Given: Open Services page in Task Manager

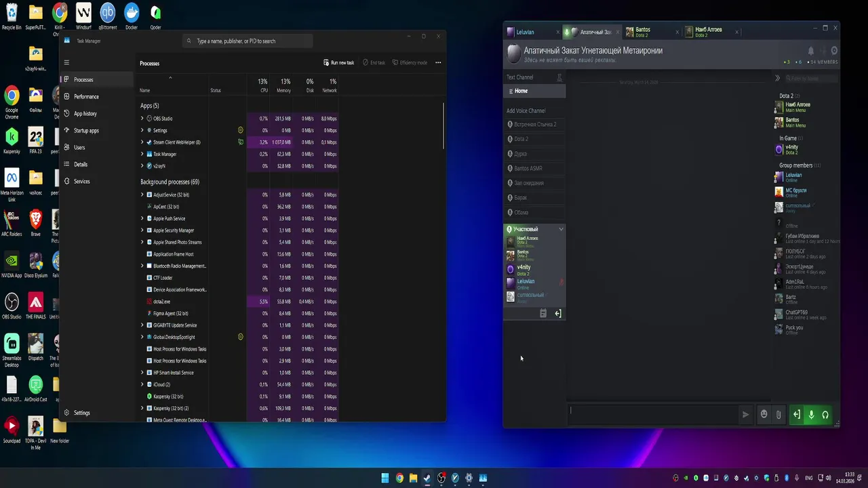Looking at the screenshot, I should [97, 181].
